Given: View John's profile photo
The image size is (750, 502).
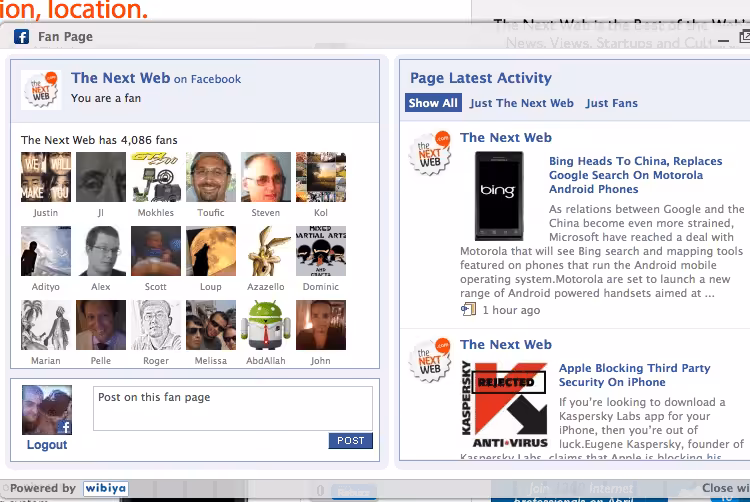Looking at the screenshot, I should (321, 325).
